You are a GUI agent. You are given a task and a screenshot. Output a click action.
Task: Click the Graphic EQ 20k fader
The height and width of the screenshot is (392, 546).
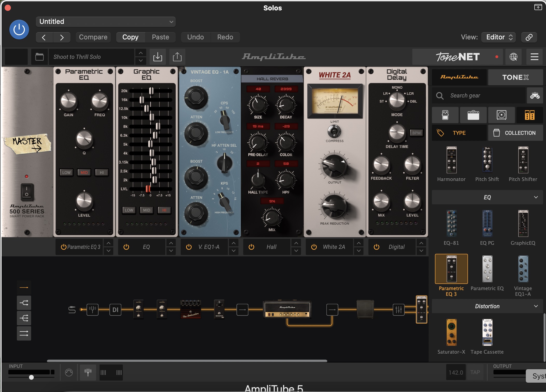(151, 91)
